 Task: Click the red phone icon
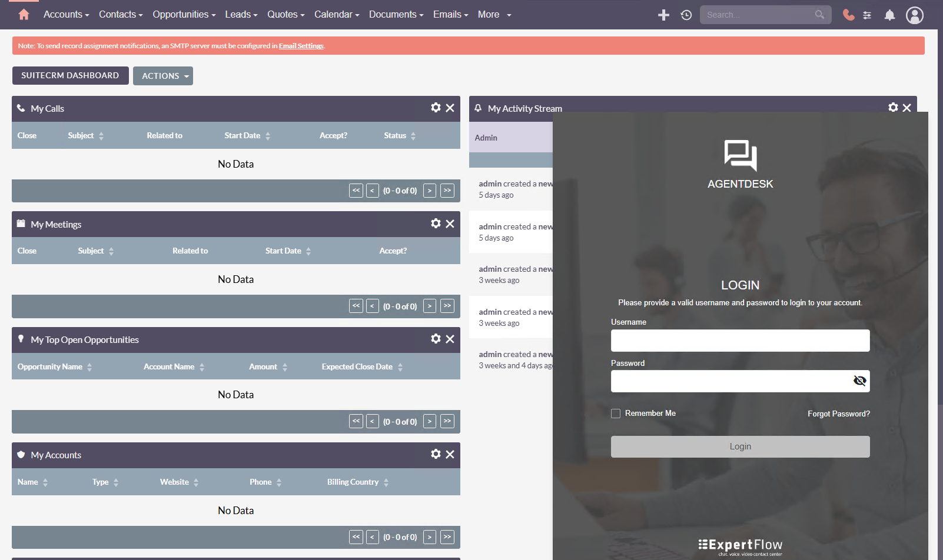[848, 15]
